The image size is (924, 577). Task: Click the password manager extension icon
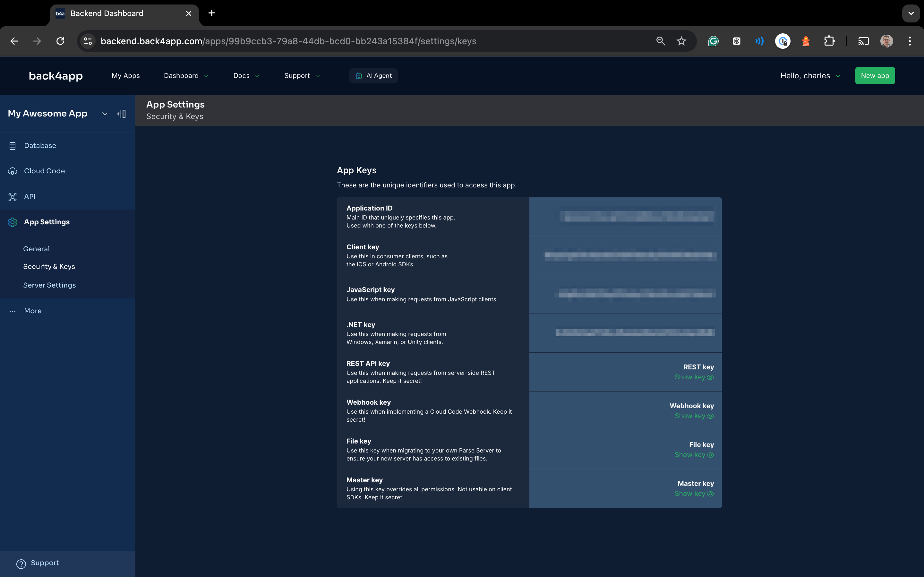tap(783, 41)
